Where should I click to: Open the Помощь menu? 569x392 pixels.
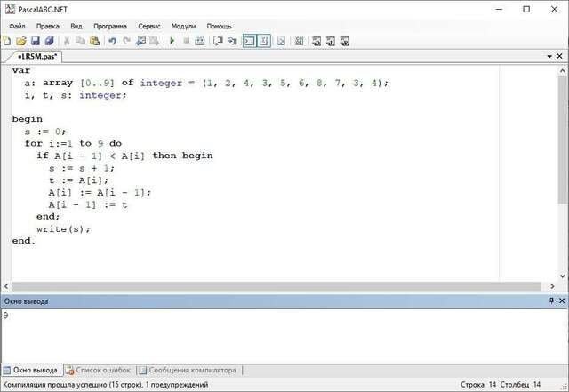(x=219, y=26)
